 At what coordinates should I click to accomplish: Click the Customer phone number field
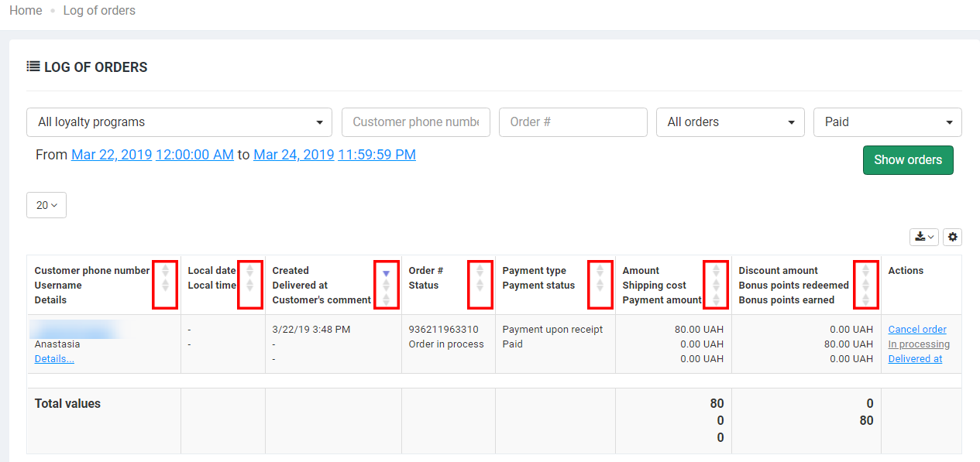pyautogui.click(x=415, y=122)
